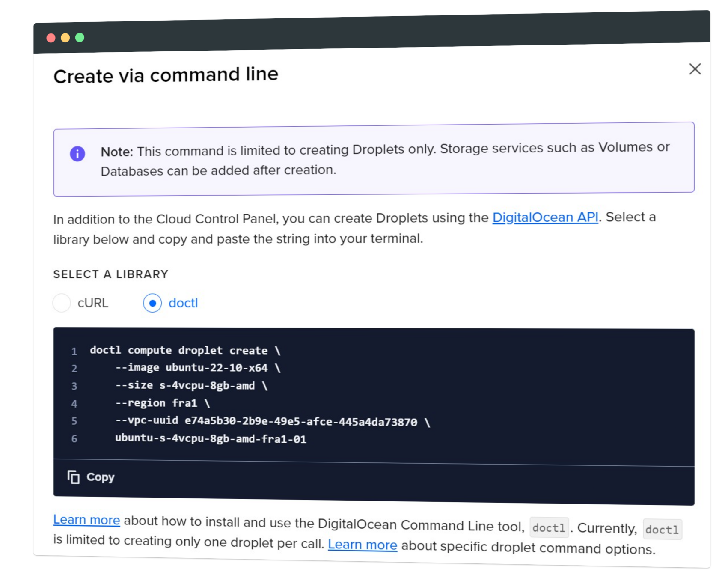
Task: Click the purple info icon in the note
Action: [x=77, y=154]
